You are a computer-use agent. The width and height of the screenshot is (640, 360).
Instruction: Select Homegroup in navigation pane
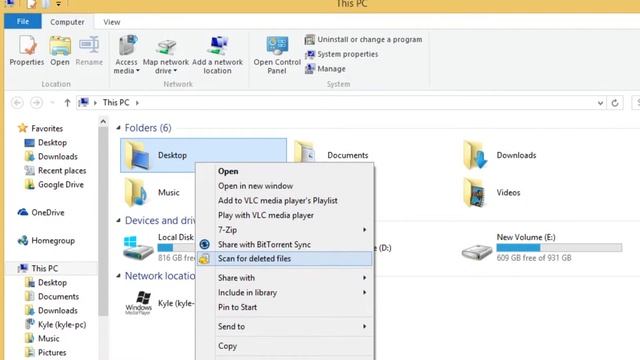coord(46,240)
